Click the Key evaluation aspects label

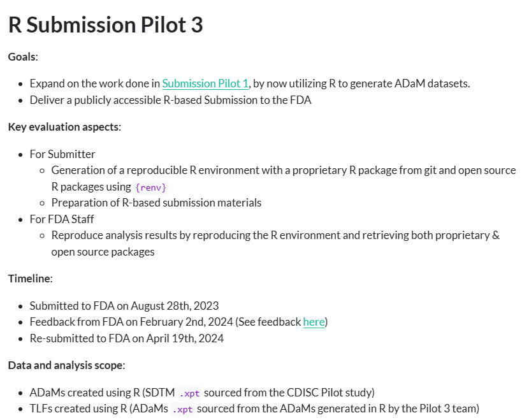[64, 127]
